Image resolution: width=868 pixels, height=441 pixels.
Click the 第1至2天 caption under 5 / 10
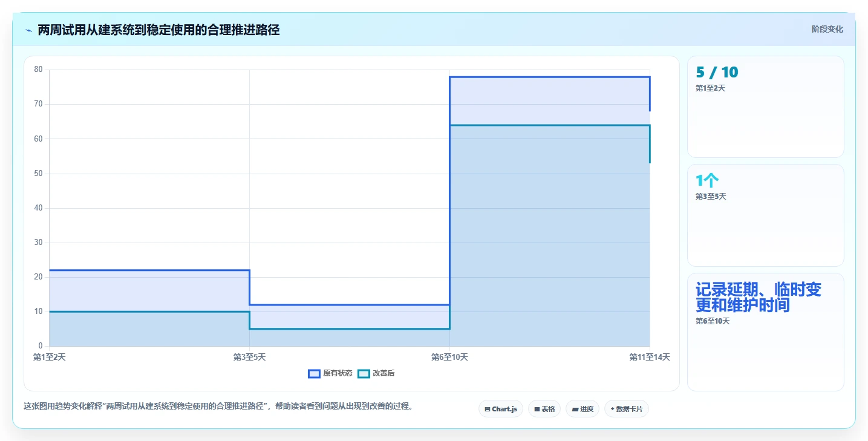tap(710, 88)
